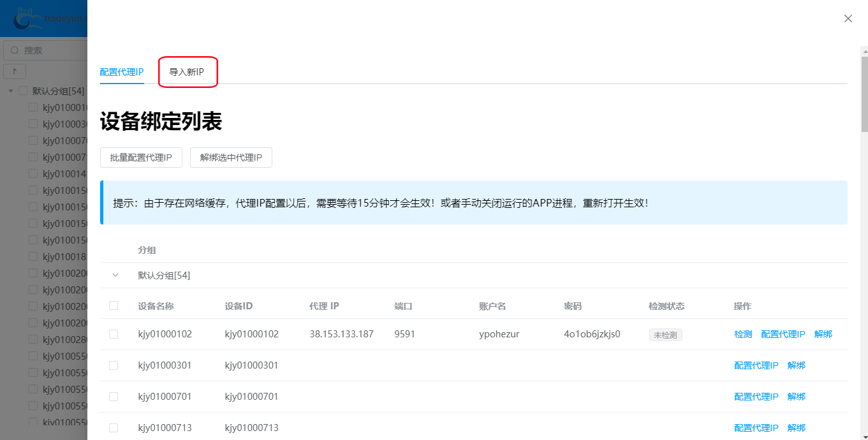Click device ID kjy01000713 cell
The width and height of the screenshot is (868, 440).
pos(252,428)
